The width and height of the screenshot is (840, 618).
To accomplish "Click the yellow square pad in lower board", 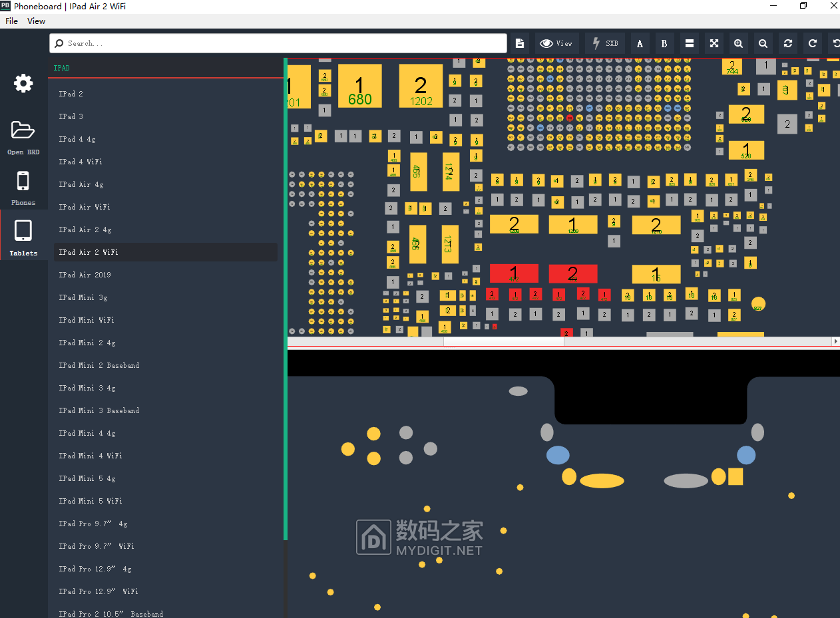I will (735, 476).
